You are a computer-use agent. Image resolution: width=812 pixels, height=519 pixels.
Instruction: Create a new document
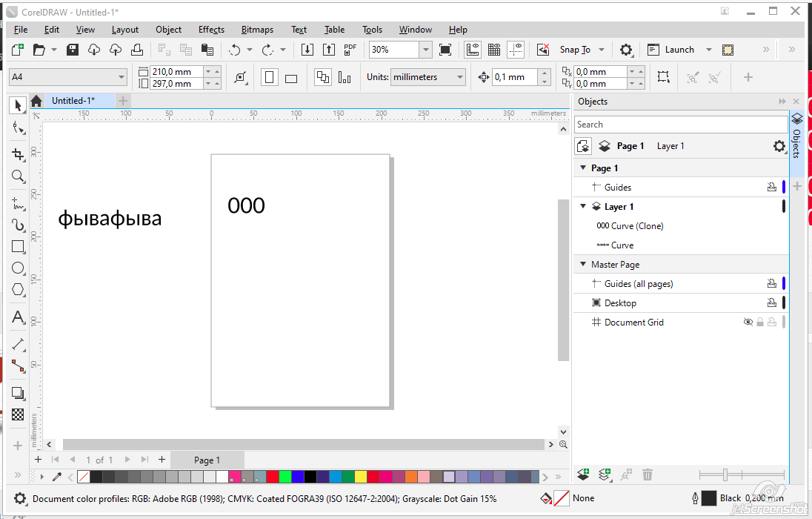[18, 50]
